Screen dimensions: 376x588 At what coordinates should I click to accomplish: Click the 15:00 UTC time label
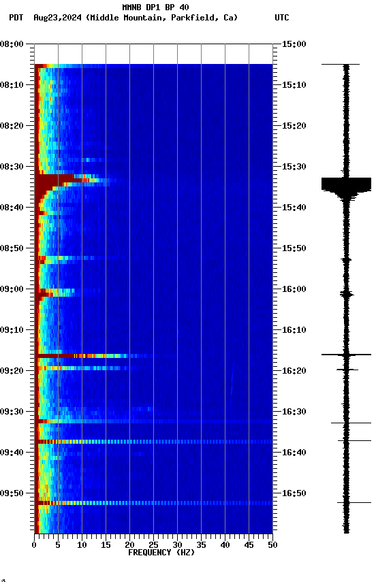[294, 44]
